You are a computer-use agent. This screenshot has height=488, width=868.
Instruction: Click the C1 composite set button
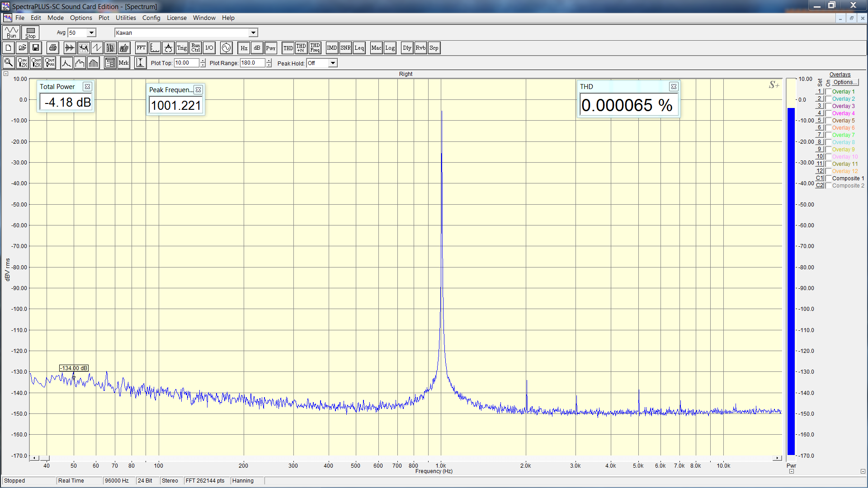[x=820, y=178]
